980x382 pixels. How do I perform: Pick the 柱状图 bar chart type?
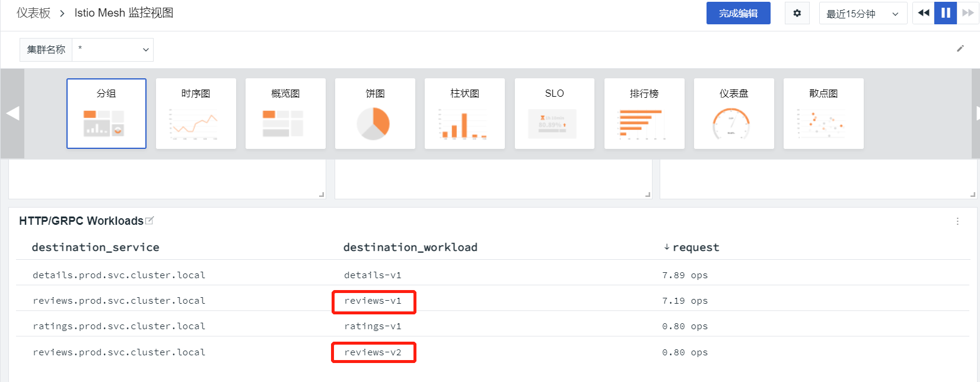[464, 113]
